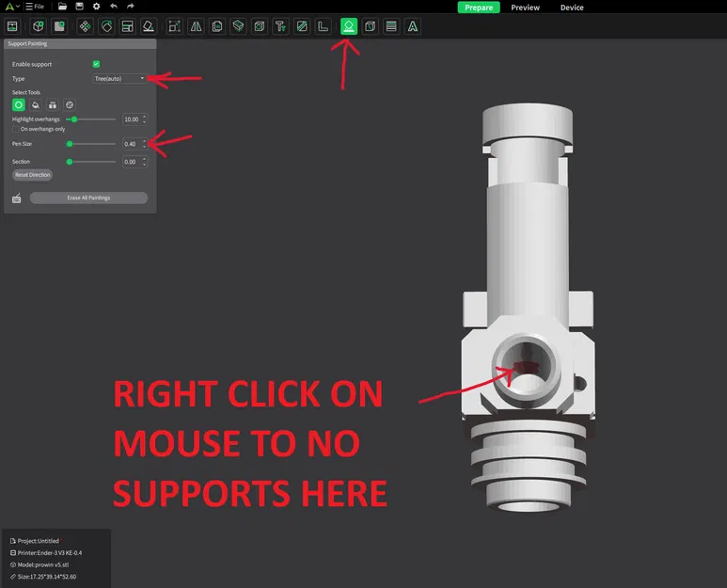The image size is (727, 588).
Task: Switch to the Device tab
Action: pyautogui.click(x=572, y=8)
